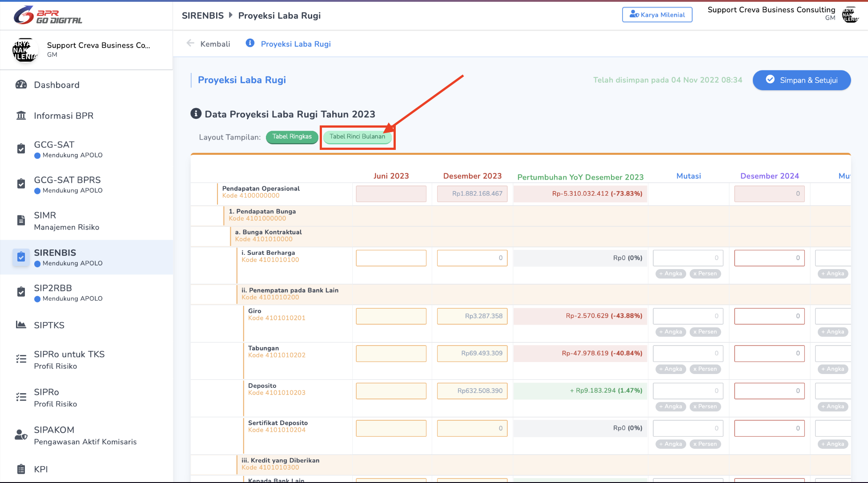Image resolution: width=868 pixels, height=483 pixels.
Task: Click the SIP2RBB clipboard icon
Action: [x=21, y=292]
